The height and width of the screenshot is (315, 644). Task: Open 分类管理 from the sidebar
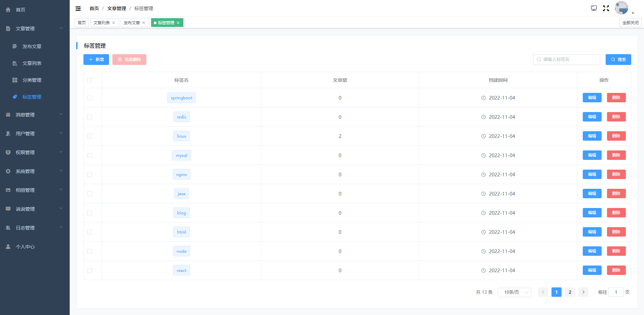click(x=32, y=80)
